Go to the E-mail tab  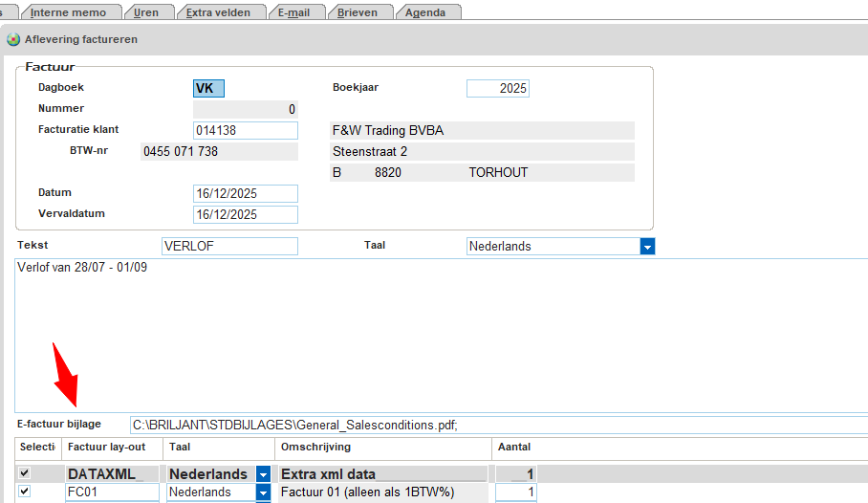pyautogui.click(x=296, y=12)
